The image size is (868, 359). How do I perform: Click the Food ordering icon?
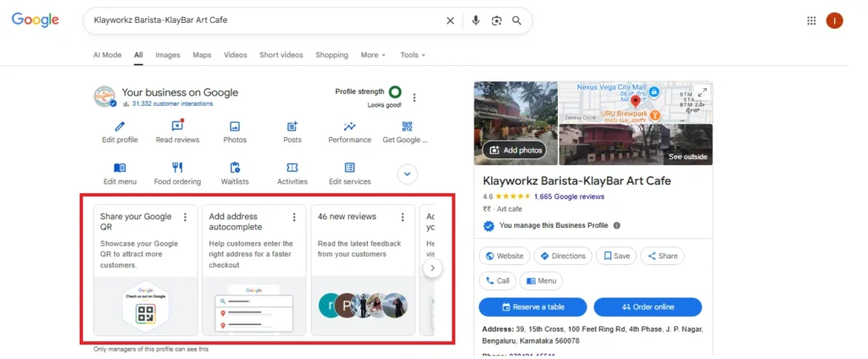pos(177,168)
